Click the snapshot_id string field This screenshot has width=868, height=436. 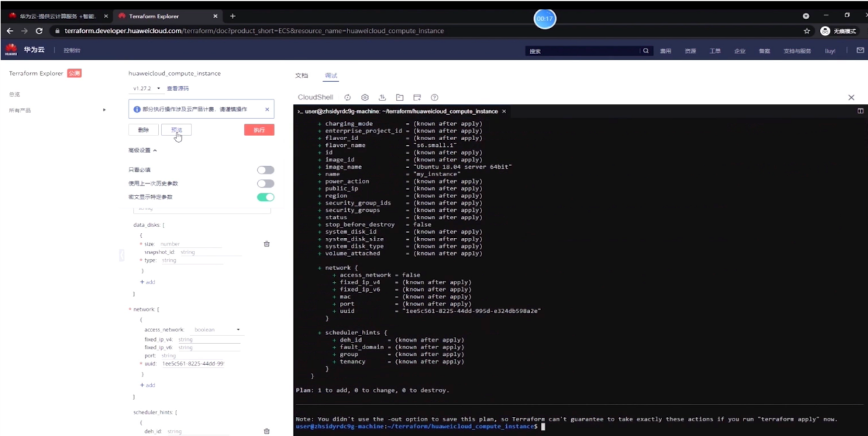[211, 252]
